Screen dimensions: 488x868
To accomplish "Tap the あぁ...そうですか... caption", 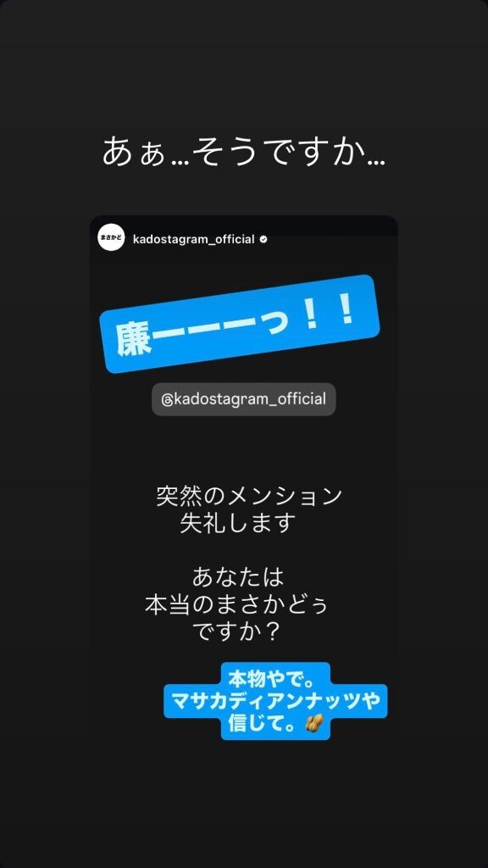I will pyautogui.click(x=244, y=153).
